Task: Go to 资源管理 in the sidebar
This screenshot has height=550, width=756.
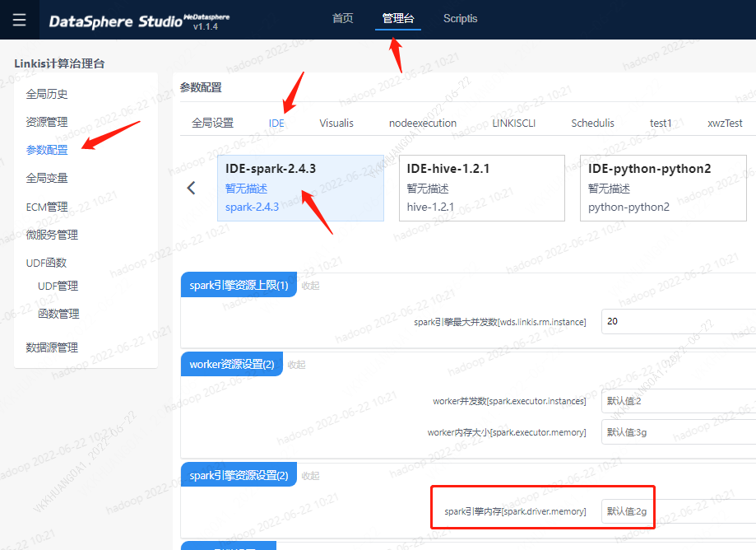Action: click(47, 122)
